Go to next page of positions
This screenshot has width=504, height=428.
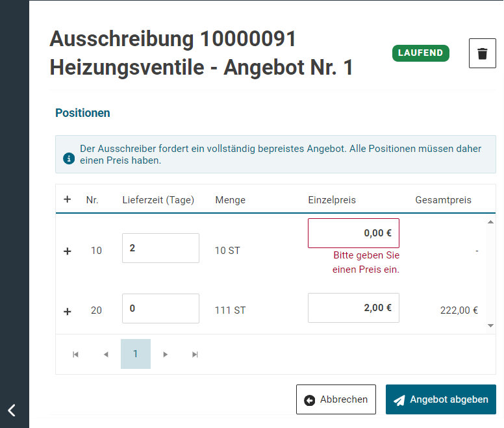point(166,354)
